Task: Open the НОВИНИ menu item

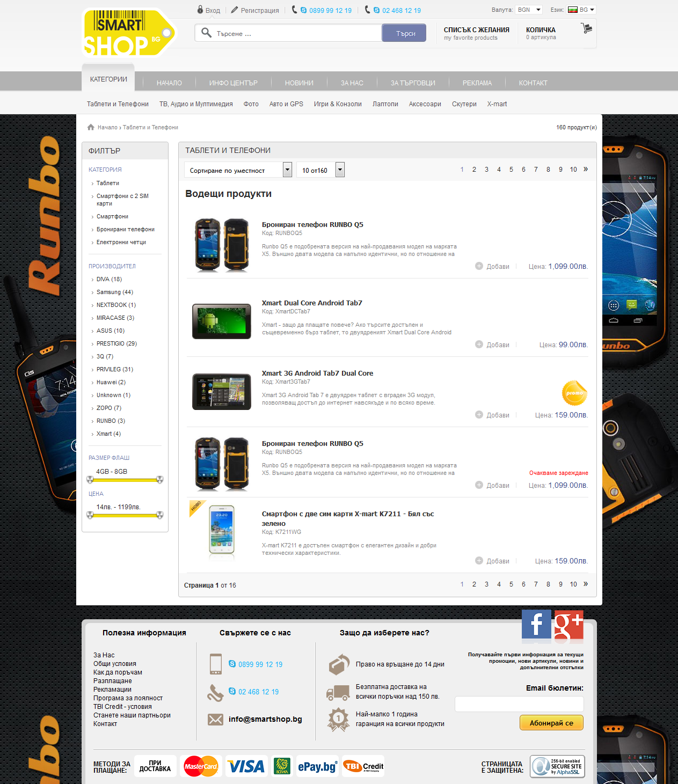Action: [299, 83]
